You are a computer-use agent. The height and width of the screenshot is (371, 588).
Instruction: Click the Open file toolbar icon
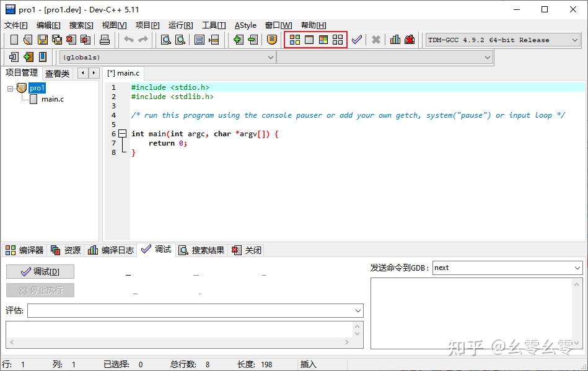(x=28, y=40)
